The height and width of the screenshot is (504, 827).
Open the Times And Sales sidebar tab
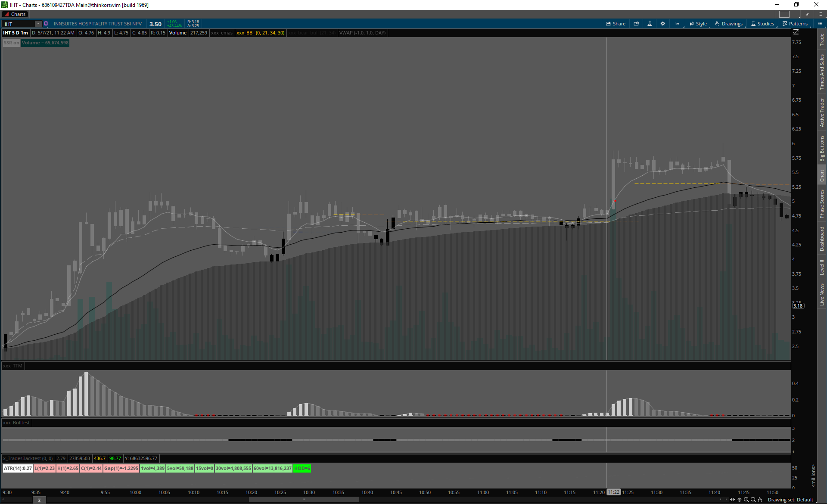coord(822,72)
